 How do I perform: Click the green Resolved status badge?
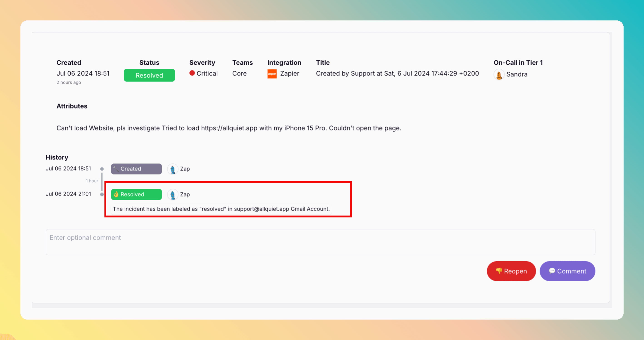(149, 75)
